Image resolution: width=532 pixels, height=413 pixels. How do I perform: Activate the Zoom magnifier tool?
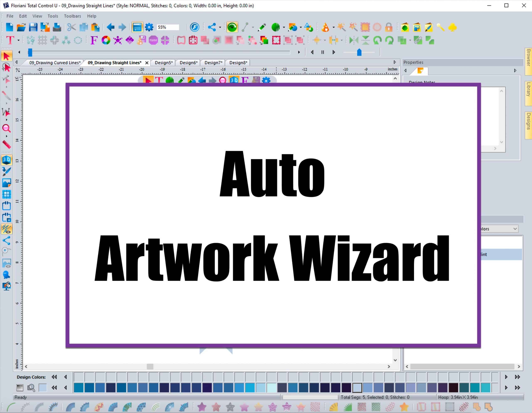[x=7, y=129]
